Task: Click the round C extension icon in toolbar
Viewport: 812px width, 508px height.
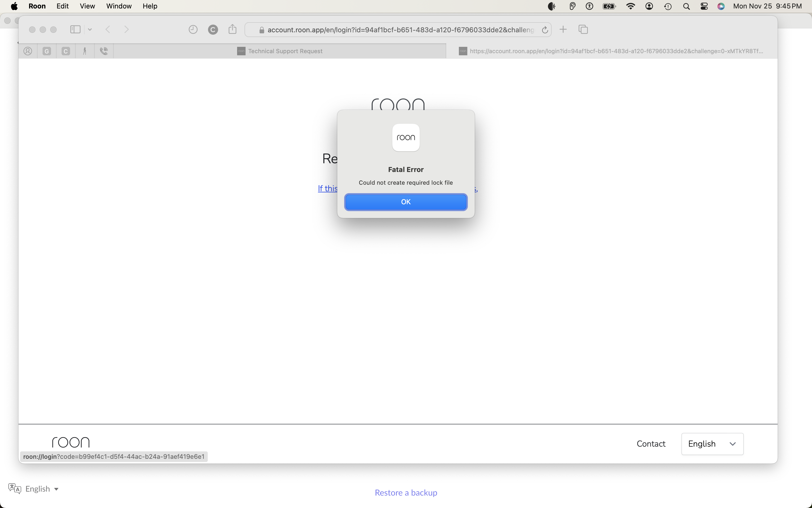Action: [x=213, y=30]
